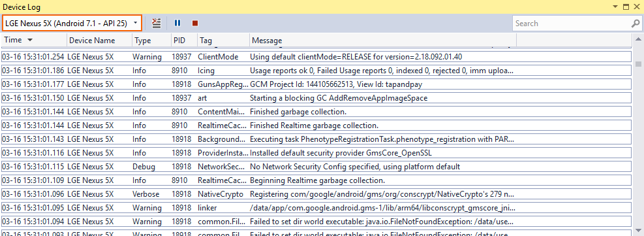Sort by the Device Name column

(99, 41)
